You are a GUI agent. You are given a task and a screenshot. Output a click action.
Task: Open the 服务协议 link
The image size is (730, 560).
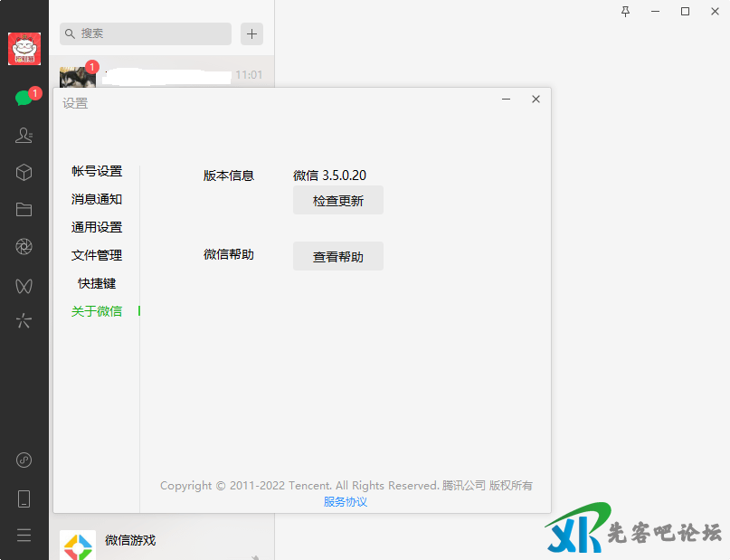pos(346,502)
